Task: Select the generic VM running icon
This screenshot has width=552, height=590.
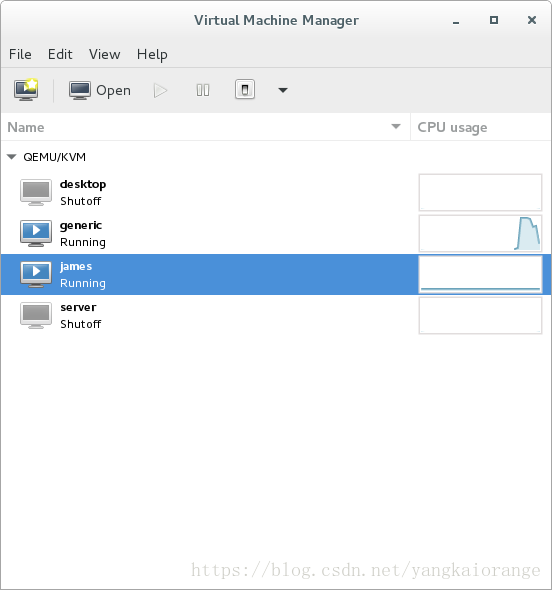Action: [36, 233]
